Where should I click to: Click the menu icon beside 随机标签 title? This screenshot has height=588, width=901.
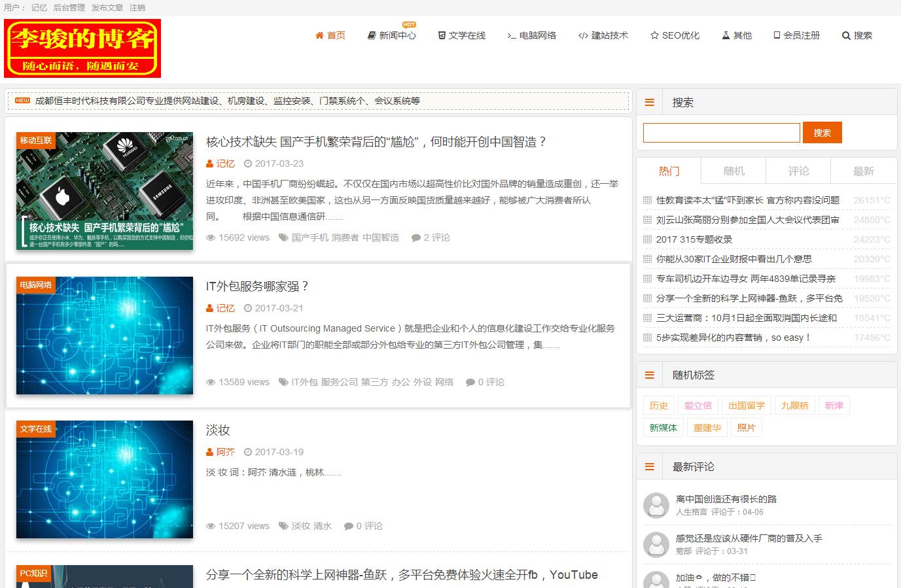pos(650,375)
